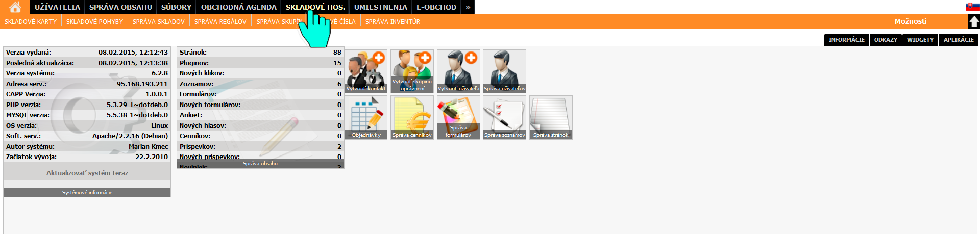Screen dimensions: 980x234
Task: Open the Vytvoriť kontakt icon
Action: (x=366, y=71)
